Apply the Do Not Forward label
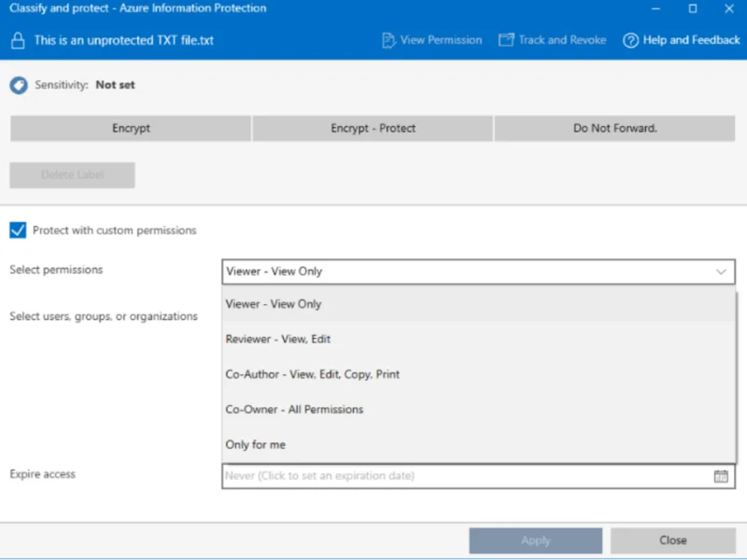The image size is (747, 560). (615, 128)
